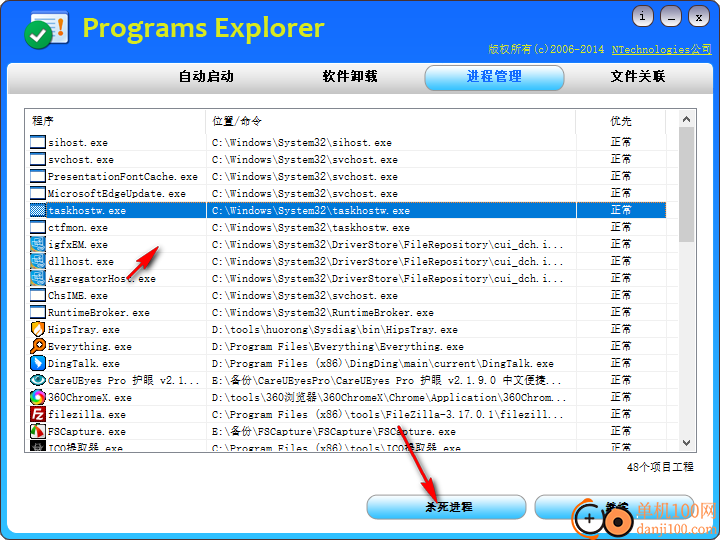Select the FSCapture.exe name text
Image resolution: width=720 pixels, height=540 pixels.
click(87, 431)
